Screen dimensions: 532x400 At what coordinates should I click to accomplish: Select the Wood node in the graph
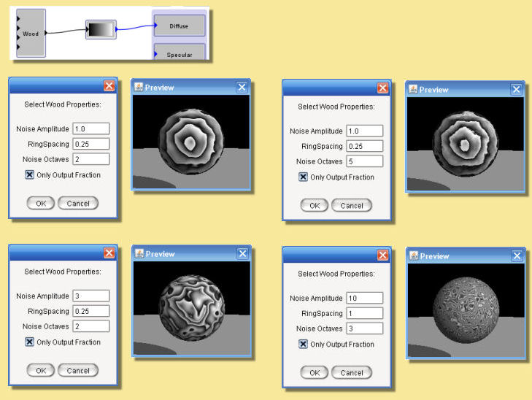click(x=31, y=34)
